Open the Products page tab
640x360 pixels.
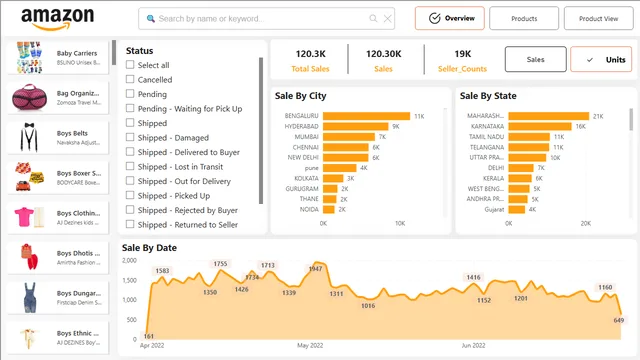524,18
